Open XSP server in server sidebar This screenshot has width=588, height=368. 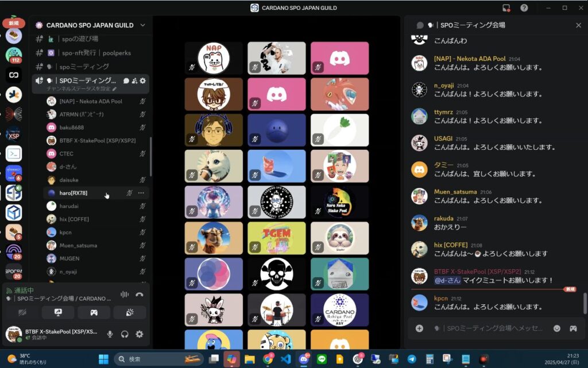click(14, 134)
